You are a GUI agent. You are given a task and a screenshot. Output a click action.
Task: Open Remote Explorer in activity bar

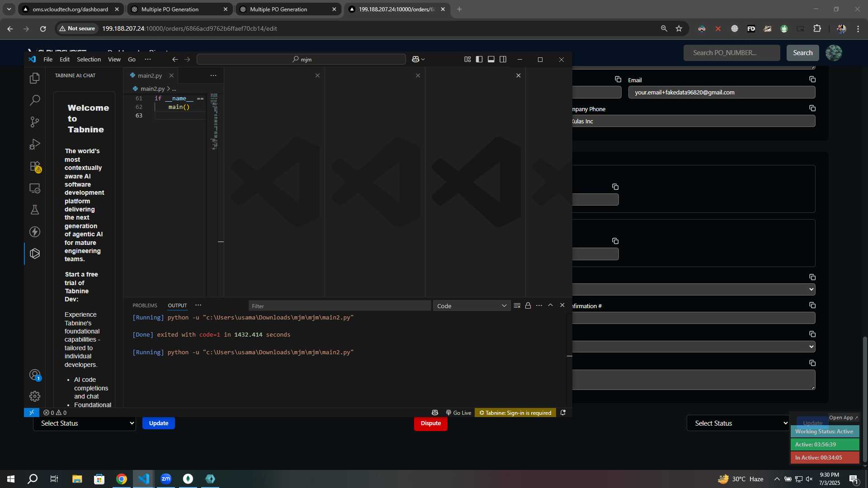tap(35, 188)
